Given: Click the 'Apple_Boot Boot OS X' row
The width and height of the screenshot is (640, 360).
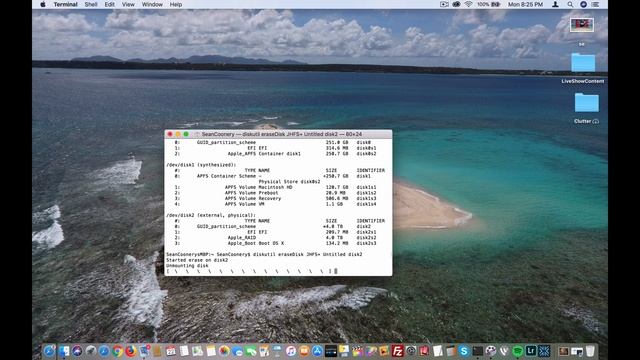Looking at the screenshot, I should (276, 243).
